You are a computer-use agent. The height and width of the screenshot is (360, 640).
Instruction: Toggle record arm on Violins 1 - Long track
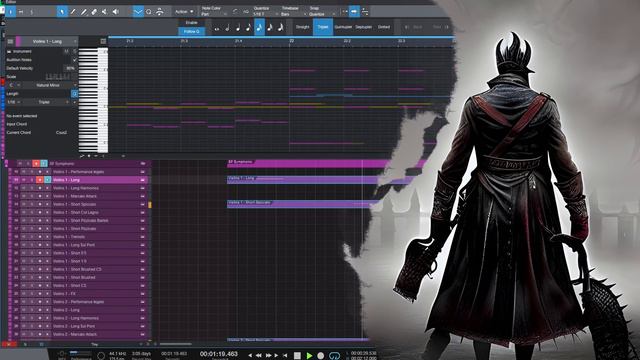[40, 180]
